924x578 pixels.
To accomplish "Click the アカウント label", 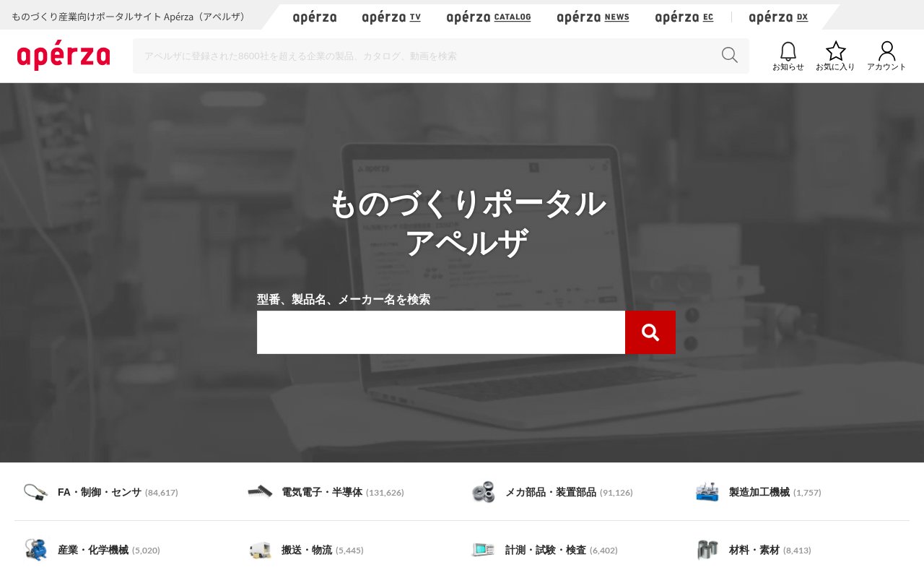I will pyautogui.click(x=886, y=66).
